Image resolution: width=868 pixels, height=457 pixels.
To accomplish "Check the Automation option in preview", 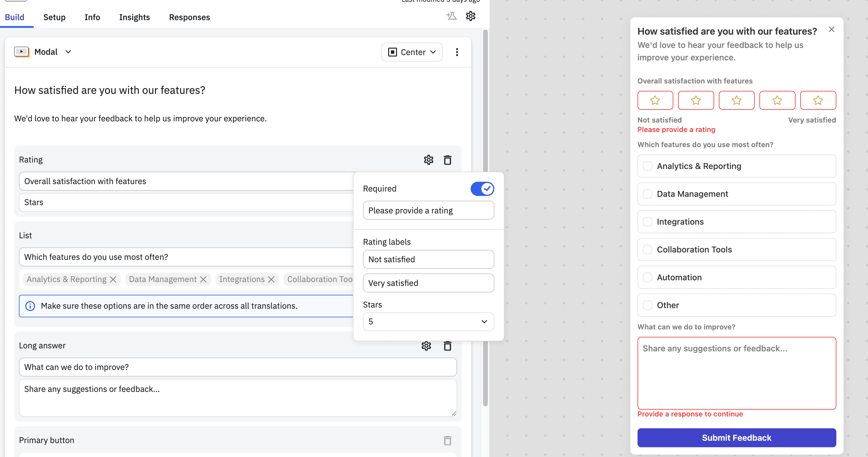I will tap(647, 277).
